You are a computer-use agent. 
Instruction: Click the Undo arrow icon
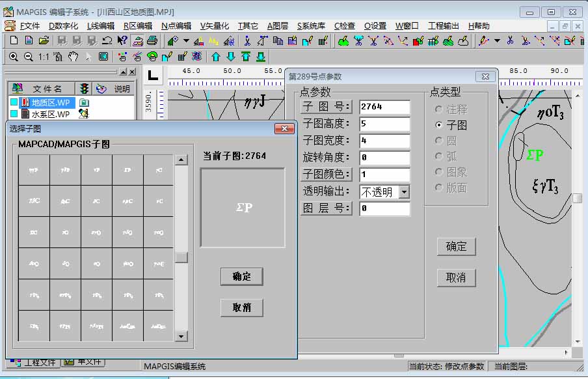(x=107, y=40)
